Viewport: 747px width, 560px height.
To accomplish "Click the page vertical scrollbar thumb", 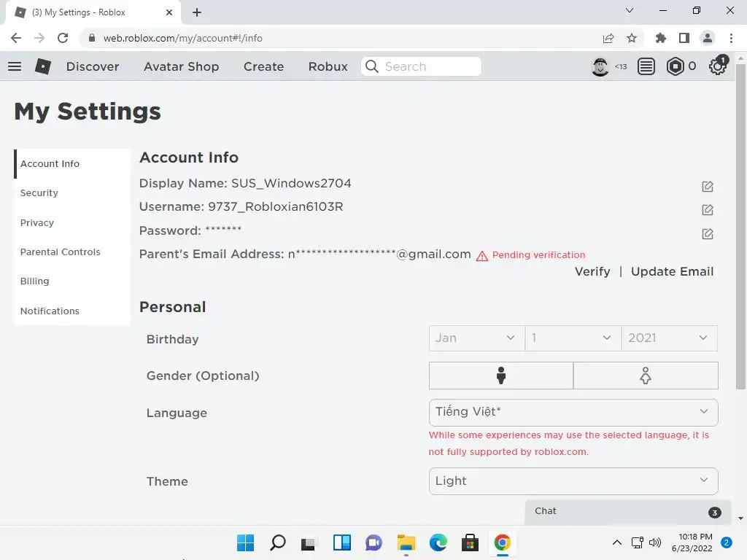I will pyautogui.click(x=740, y=226).
